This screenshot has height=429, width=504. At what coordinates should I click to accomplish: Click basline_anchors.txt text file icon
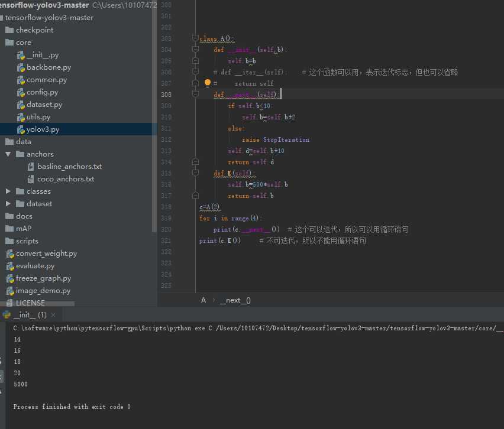(x=31, y=167)
